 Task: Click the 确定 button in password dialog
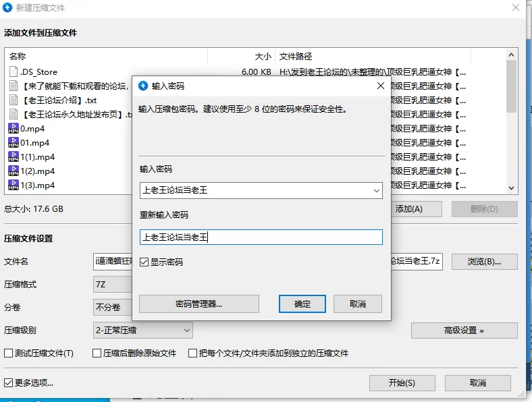(302, 304)
